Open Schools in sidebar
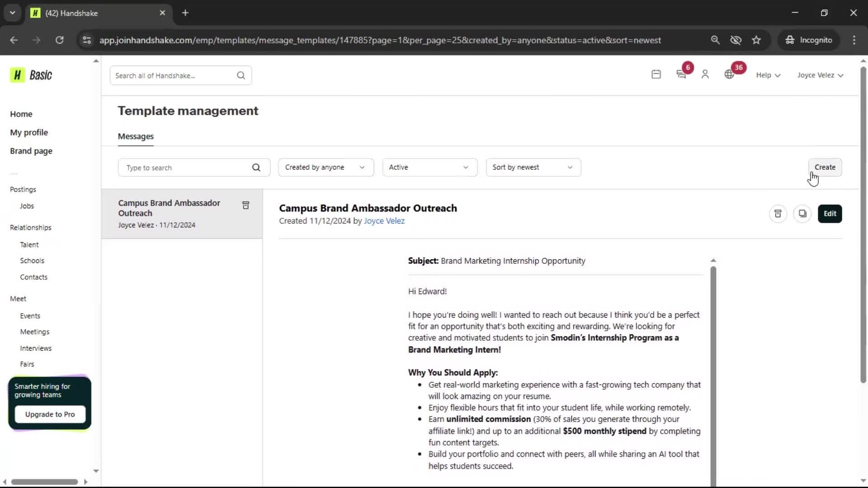This screenshot has width=868, height=488. (32, 261)
